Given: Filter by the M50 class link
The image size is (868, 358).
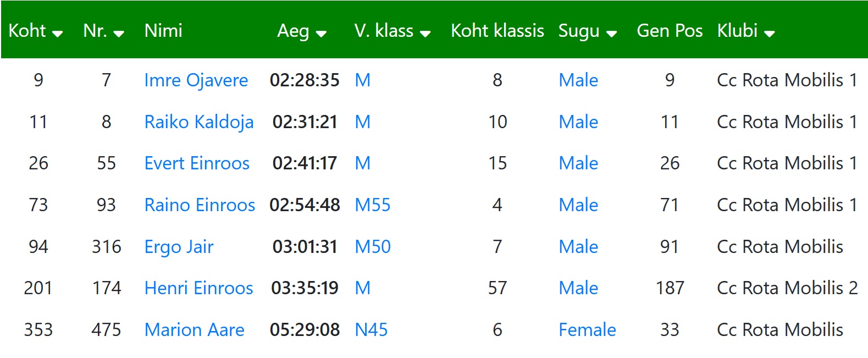Looking at the screenshot, I should tap(373, 247).
